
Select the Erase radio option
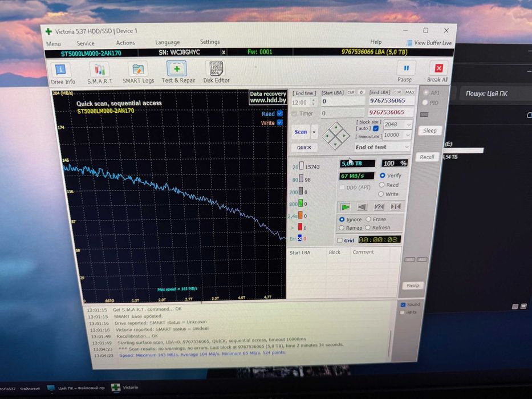click(368, 219)
